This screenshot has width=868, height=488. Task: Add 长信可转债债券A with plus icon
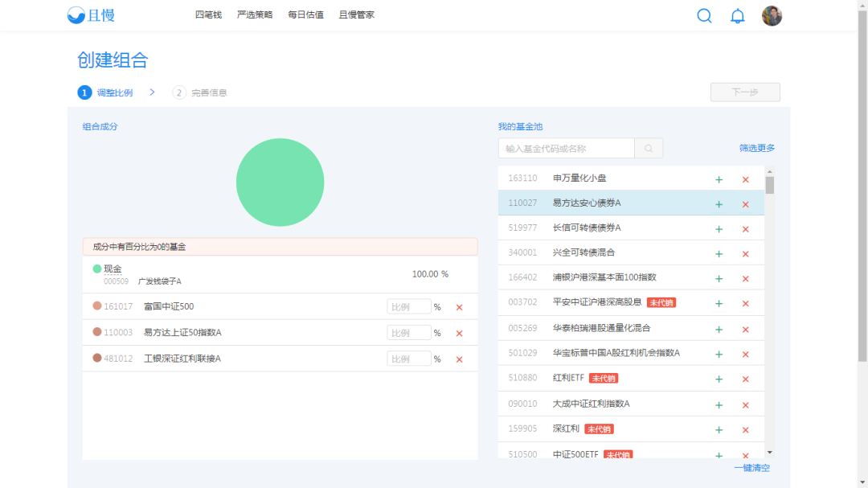point(719,229)
